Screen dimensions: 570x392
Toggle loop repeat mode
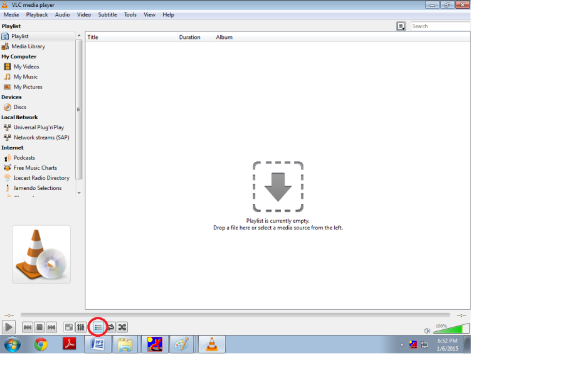pyautogui.click(x=110, y=327)
